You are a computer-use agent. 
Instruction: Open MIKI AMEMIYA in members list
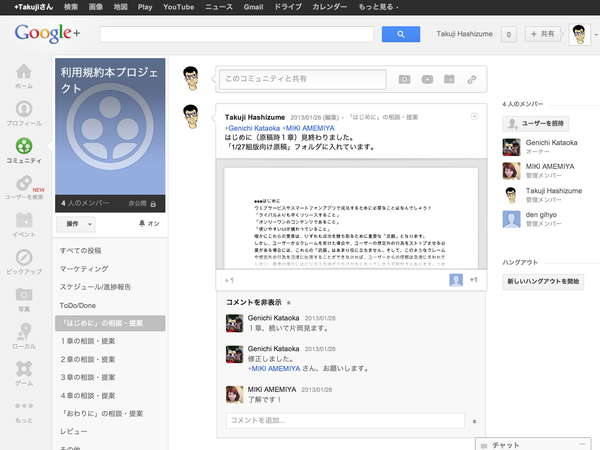pyautogui.click(x=550, y=166)
